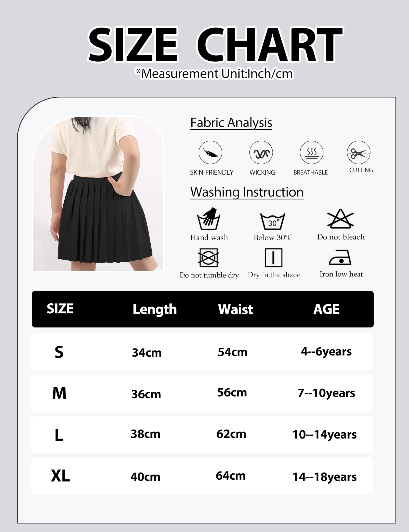Click the pleated skirt model photo
The width and height of the screenshot is (409, 532).
(98, 194)
